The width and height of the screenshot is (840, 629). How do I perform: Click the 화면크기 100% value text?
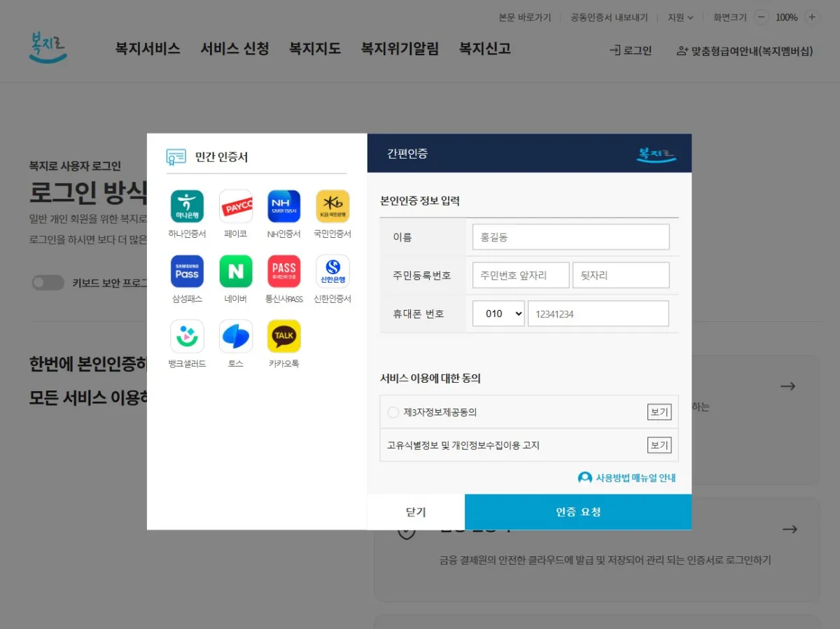point(787,17)
